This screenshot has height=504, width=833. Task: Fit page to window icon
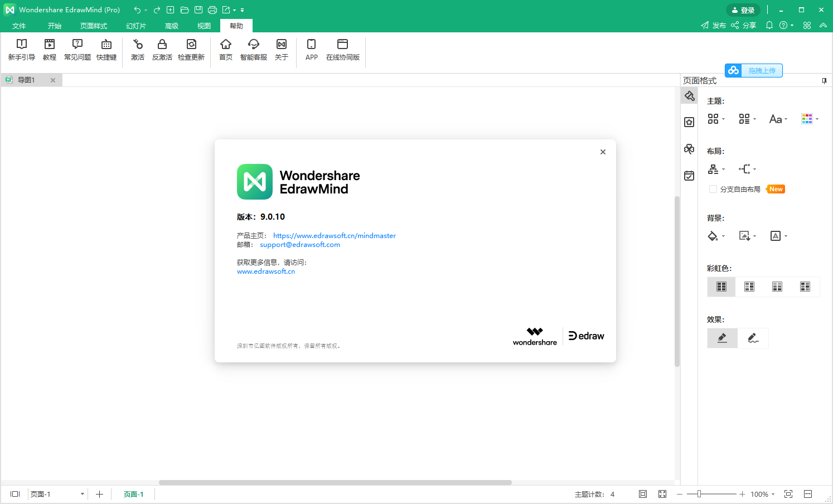(x=643, y=494)
